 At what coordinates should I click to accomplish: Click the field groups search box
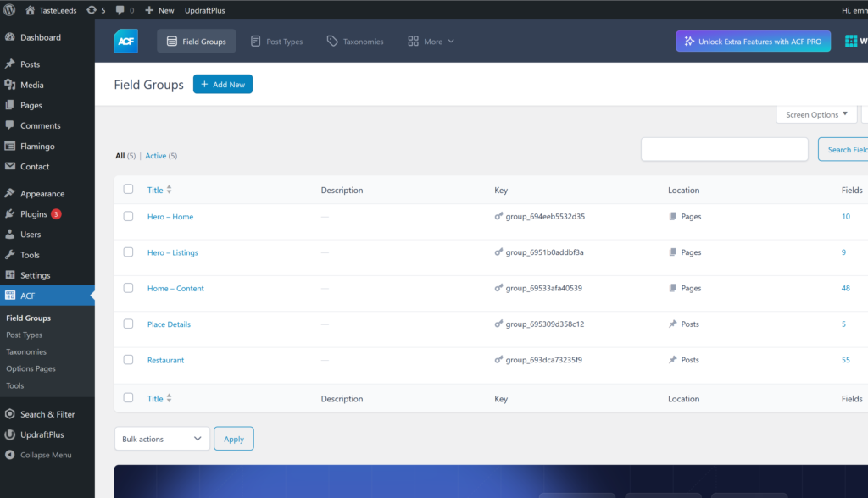(724, 149)
